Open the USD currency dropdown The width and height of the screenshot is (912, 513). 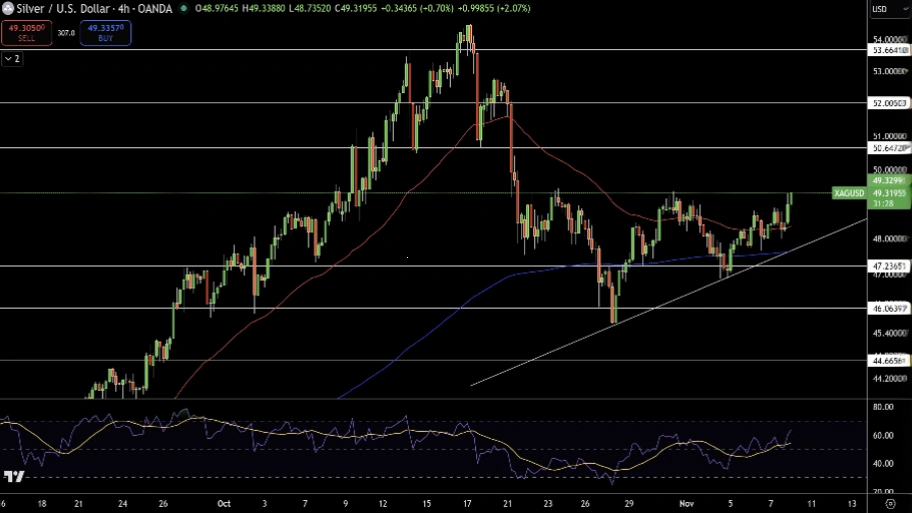click(x=881, y=10)
